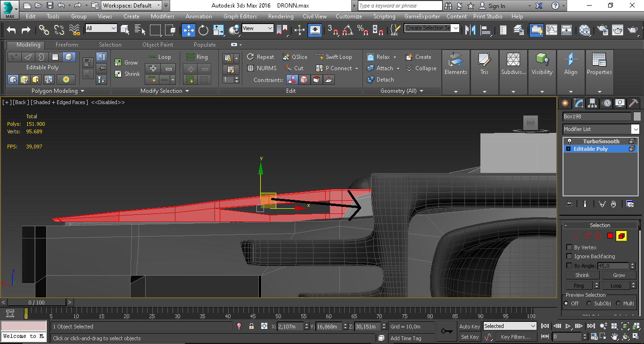Viewport: 644px width, 344px height.
Task: Click the Swift Loop tool
Action: 334,57
